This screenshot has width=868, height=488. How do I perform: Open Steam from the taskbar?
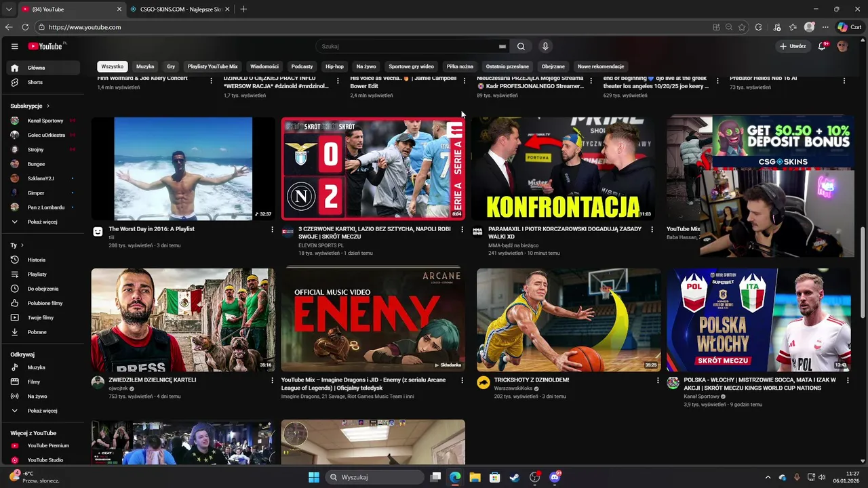click(515, 477)
